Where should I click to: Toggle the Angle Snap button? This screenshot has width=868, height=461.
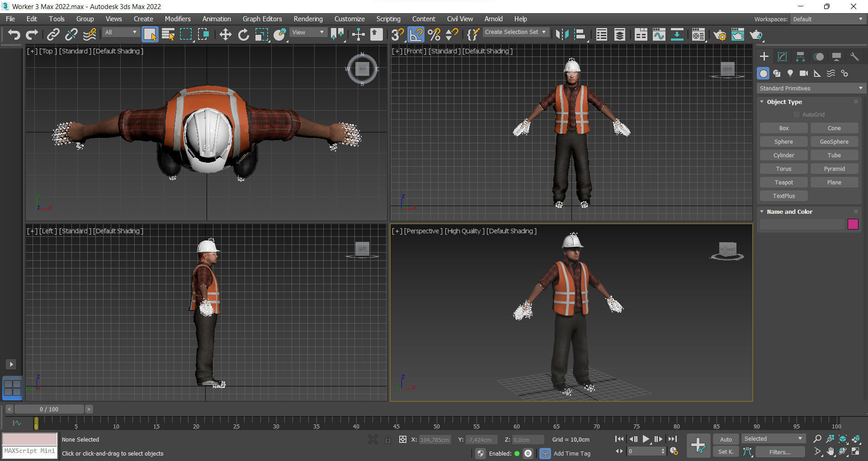coord(416,35)
